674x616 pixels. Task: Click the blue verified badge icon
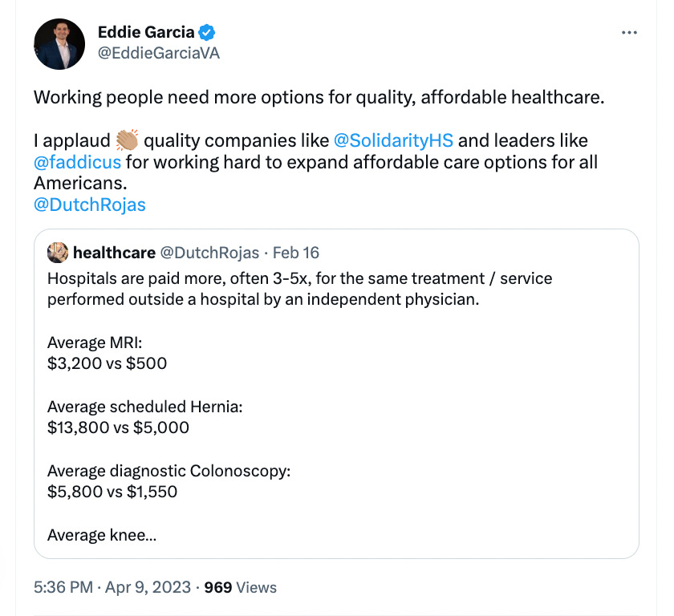pos(207,32)
